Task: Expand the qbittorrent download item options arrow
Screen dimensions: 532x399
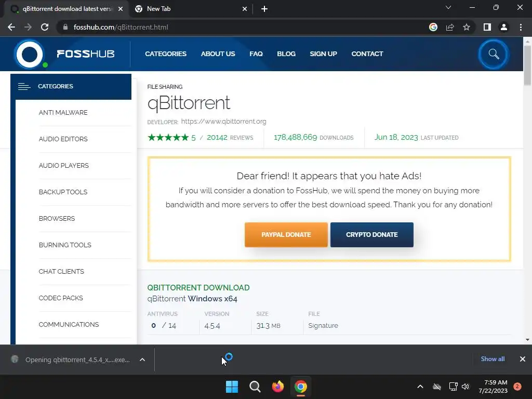Action: (x=142, y=360)
